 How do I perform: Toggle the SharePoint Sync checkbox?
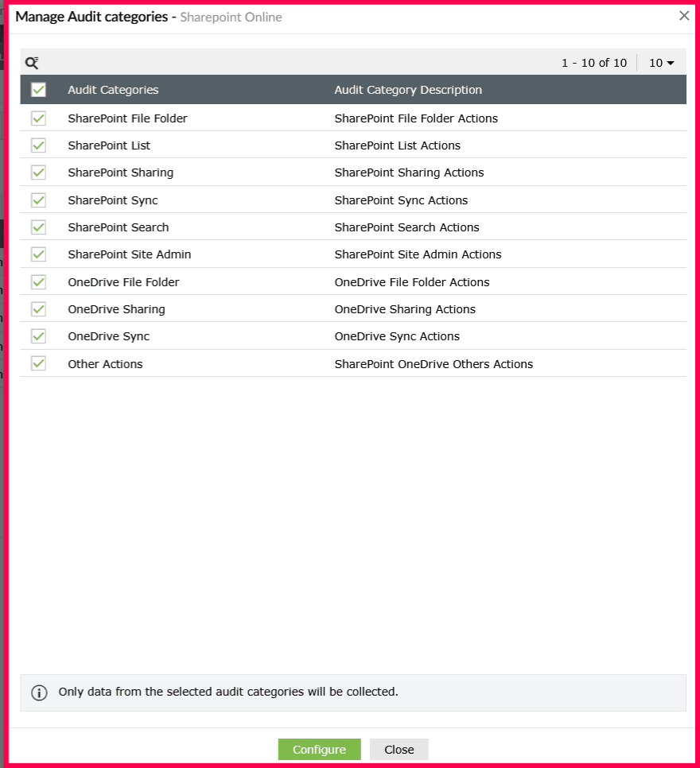38,200
